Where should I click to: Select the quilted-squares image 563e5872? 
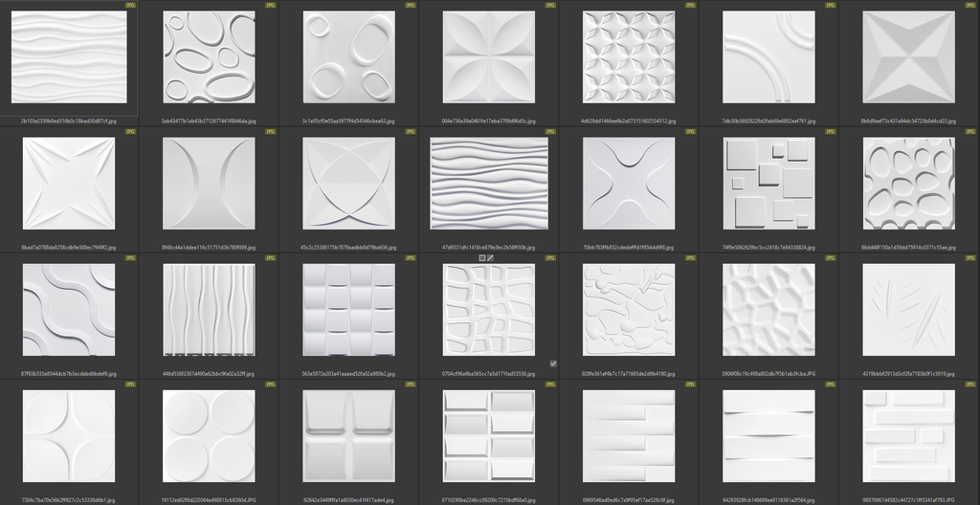(x=348, y=309)
